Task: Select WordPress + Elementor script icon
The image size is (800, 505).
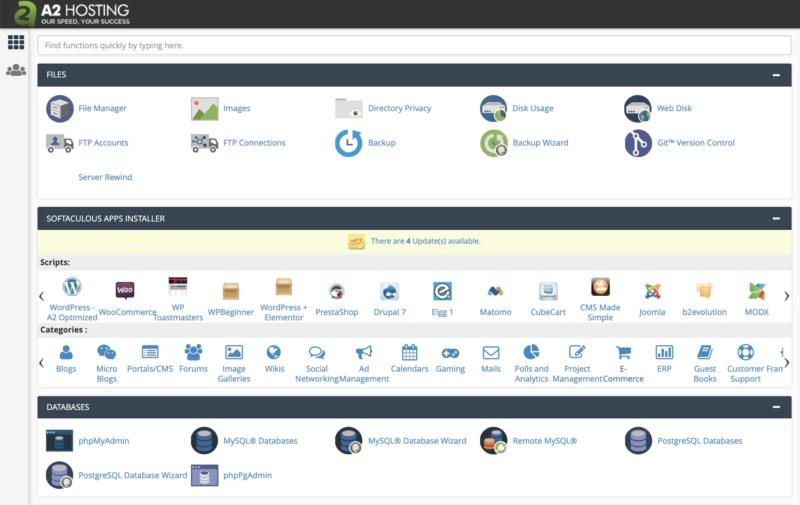Action: (x=284, y=287)
